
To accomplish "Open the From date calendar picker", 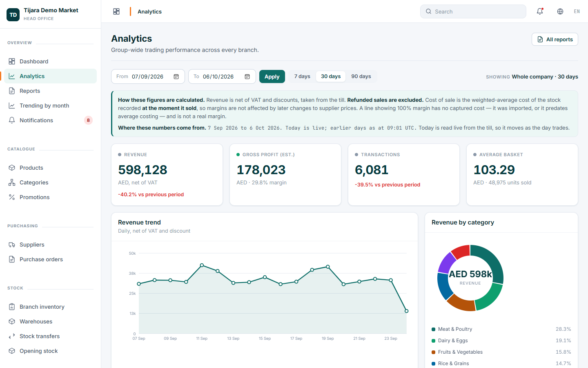I will point(176,76).
